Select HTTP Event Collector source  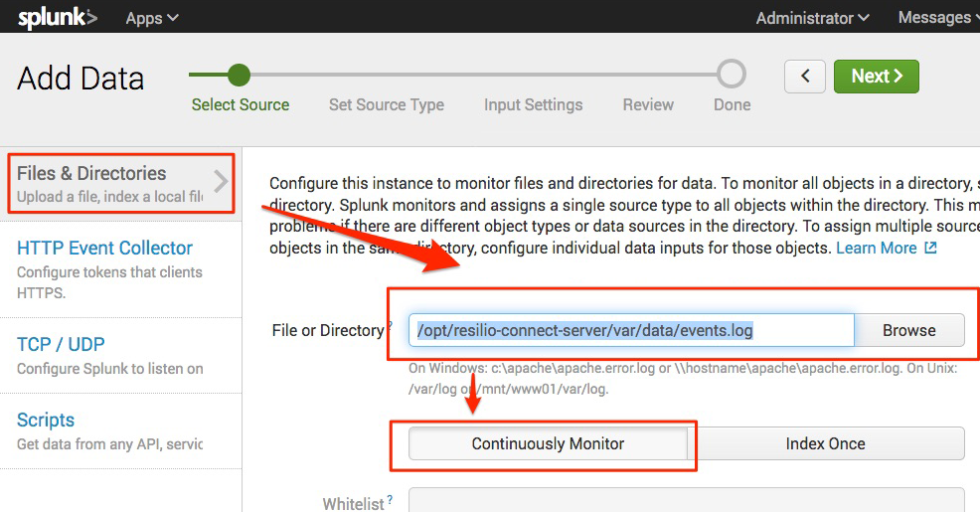pyautogui.click(x=104, y=248)
